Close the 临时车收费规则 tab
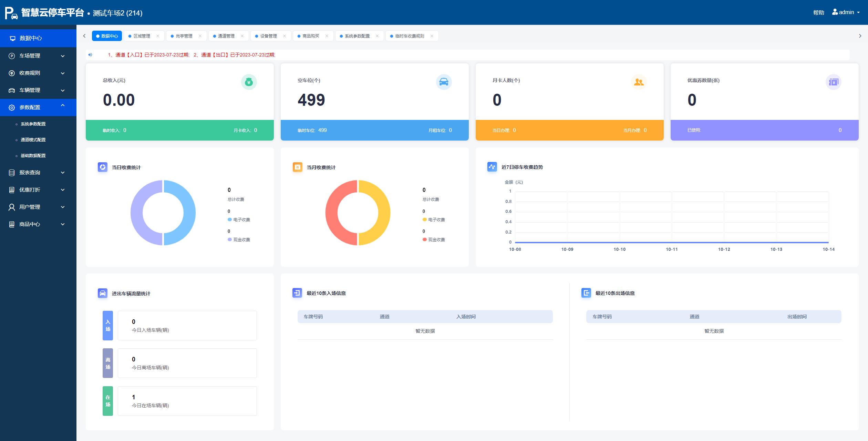 [432, 36]
